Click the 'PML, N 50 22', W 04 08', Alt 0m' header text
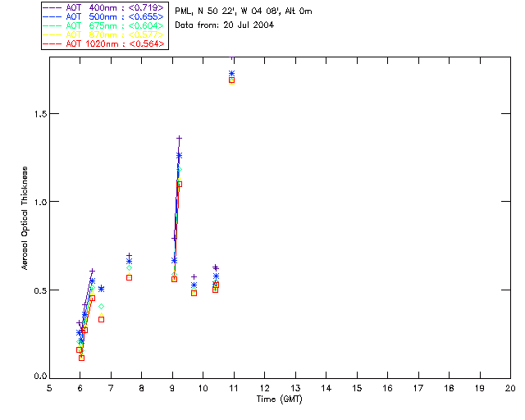This screenshot has height=420, width=525. pyautogui.click(x=244, y=11)
